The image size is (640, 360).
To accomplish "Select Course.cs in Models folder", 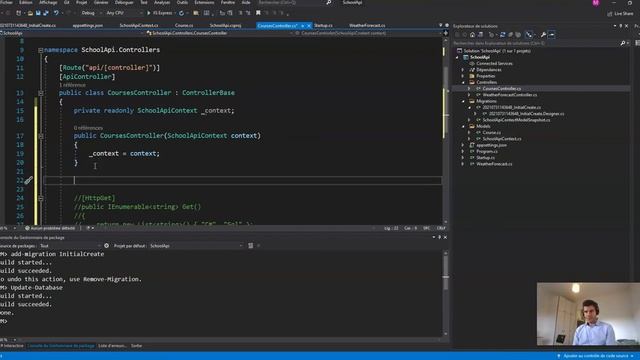I will (x=491, y=133).
